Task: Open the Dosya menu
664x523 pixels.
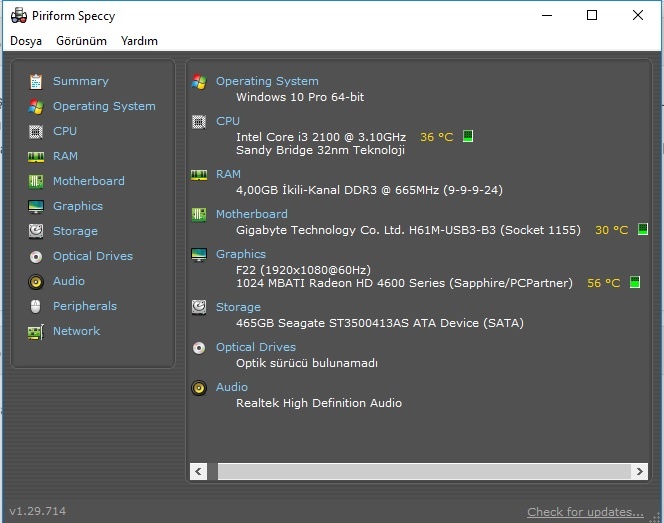Action: (x=26, y=41)
